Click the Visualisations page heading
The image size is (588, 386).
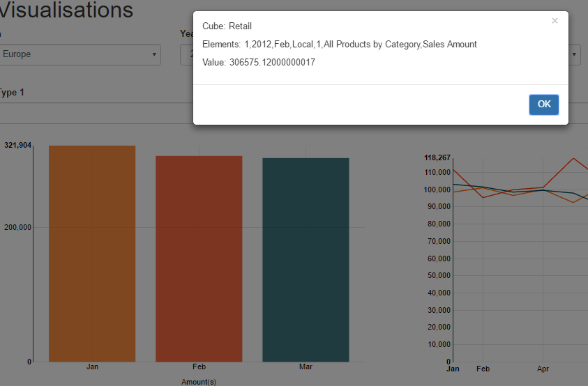click(66, 10)
